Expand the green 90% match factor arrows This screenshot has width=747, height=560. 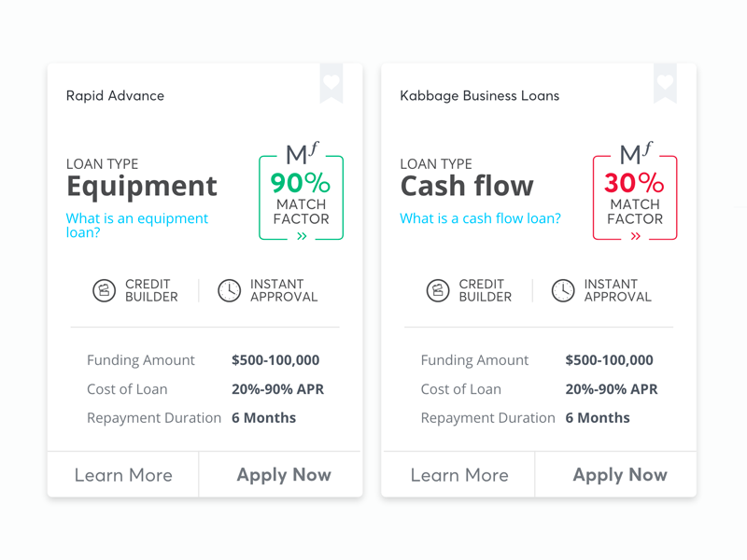[x=302, y=237]
